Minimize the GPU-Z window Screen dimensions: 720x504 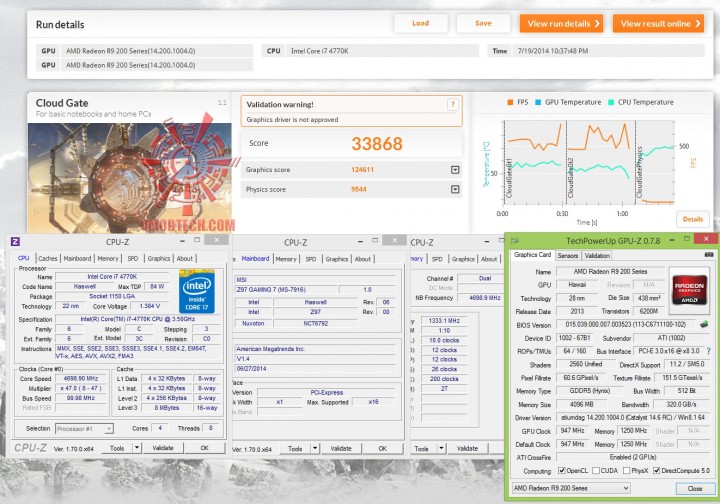pyautogui.click(x=672, y=240)
